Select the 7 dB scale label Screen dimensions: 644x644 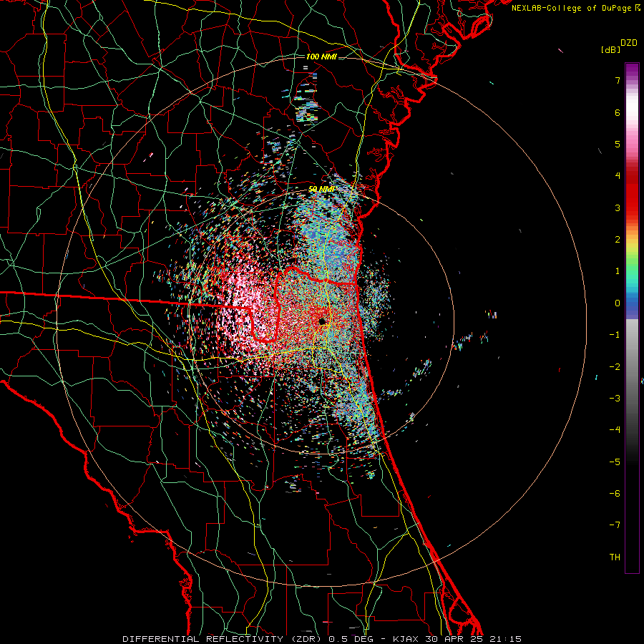point(618,80)
